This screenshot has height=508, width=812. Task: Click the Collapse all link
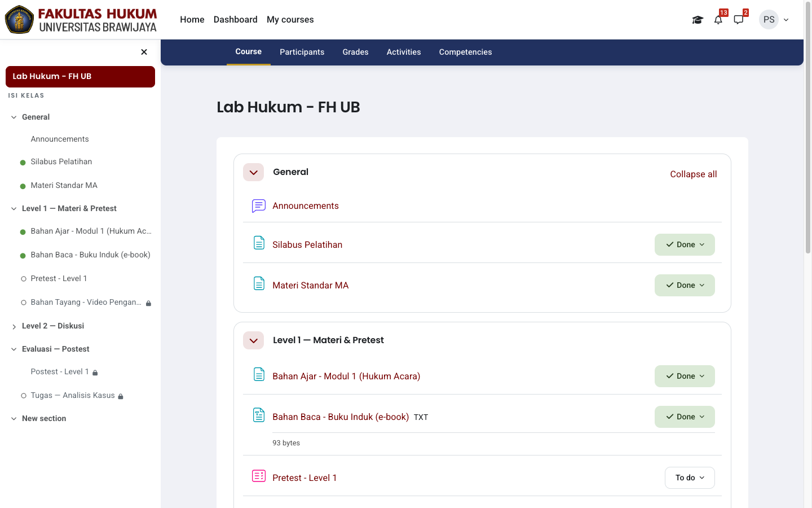(x=693, y=174)
